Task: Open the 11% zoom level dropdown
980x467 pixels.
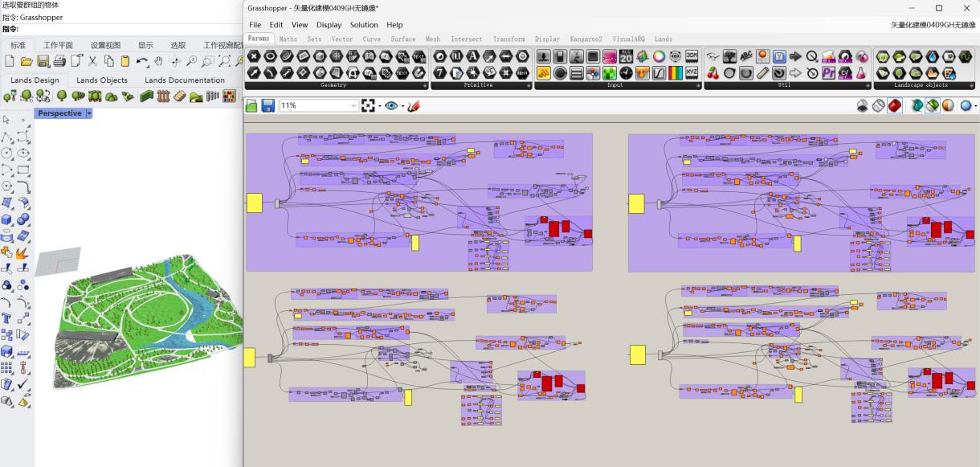Action: click(353, 106)
